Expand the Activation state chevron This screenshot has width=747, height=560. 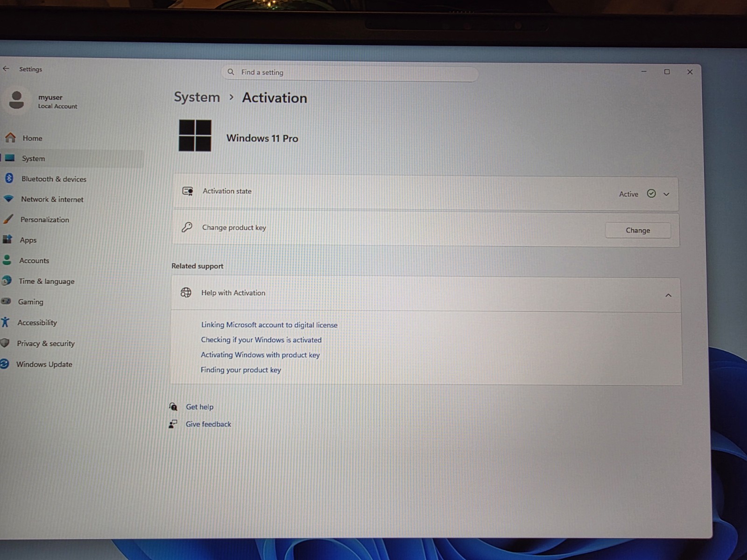pyautogui.click(x=666, y=194)
